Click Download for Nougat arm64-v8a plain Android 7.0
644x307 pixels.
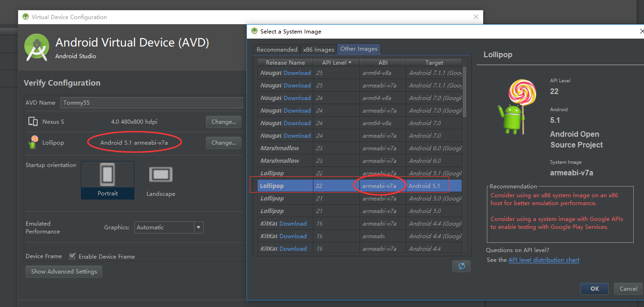(x=297, y=123)
